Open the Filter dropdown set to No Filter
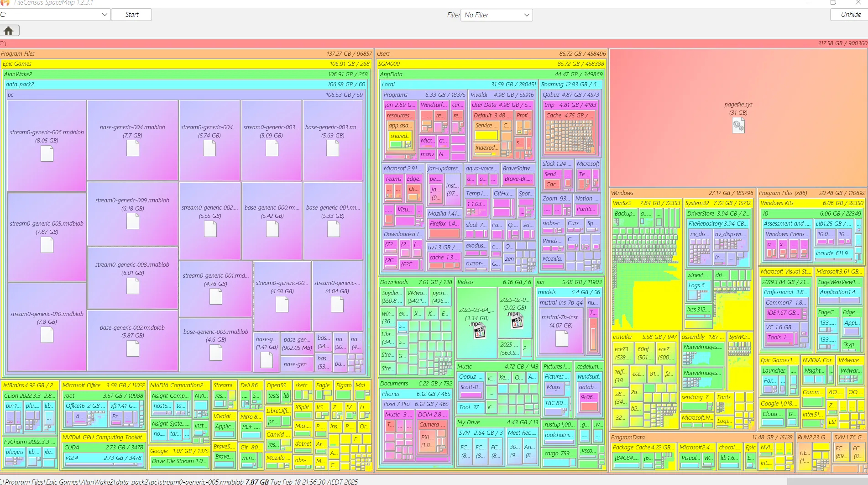Image resolution: width=868 pixels, height=485 pixels. pyautogui.click(x=497, y=15)
